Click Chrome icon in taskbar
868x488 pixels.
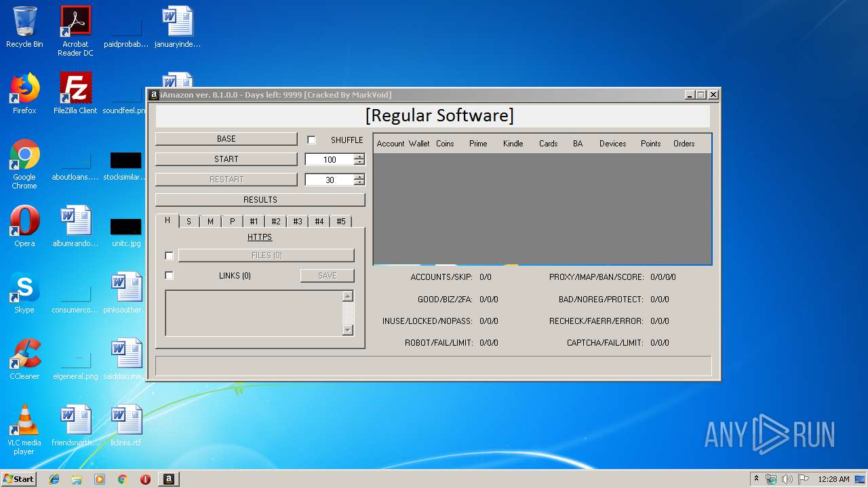pyautogui.click(x=123, y=479)
